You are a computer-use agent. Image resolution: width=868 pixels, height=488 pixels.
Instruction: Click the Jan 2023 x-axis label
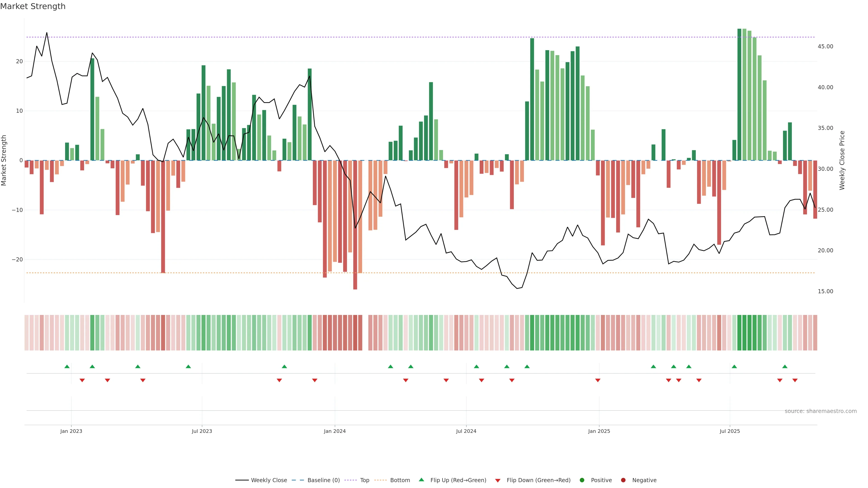71,431
